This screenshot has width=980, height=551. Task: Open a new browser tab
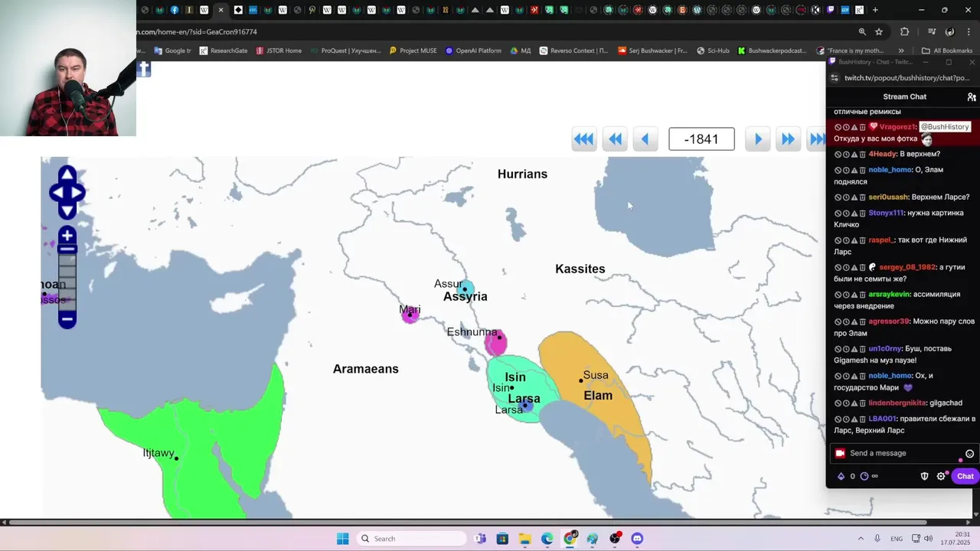(x=875, y=10)
